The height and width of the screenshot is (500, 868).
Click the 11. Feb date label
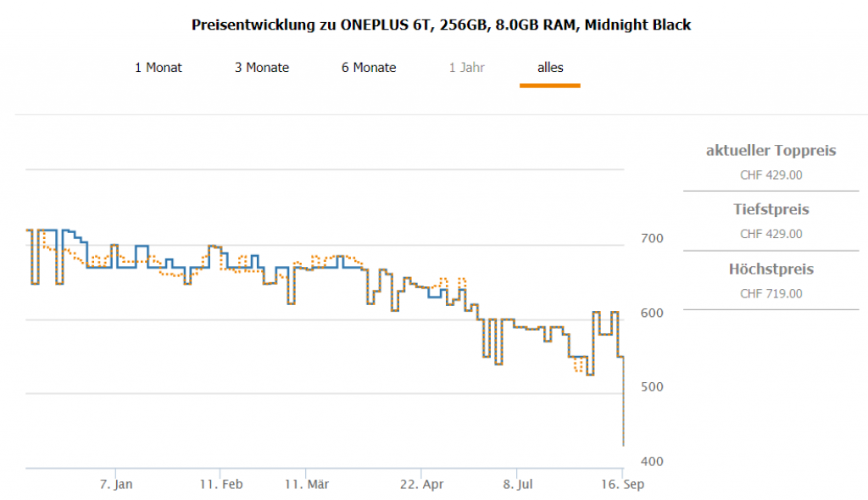click(221, 485)
